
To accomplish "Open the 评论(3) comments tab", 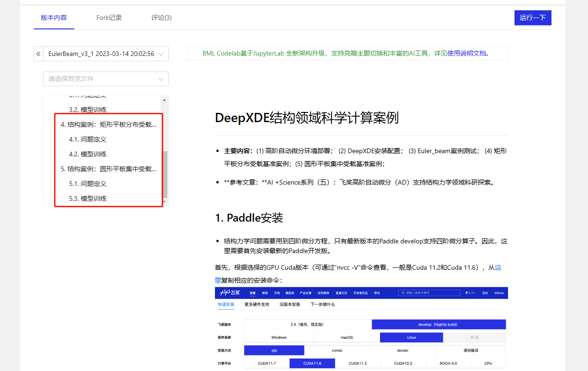I will point(161,18).
